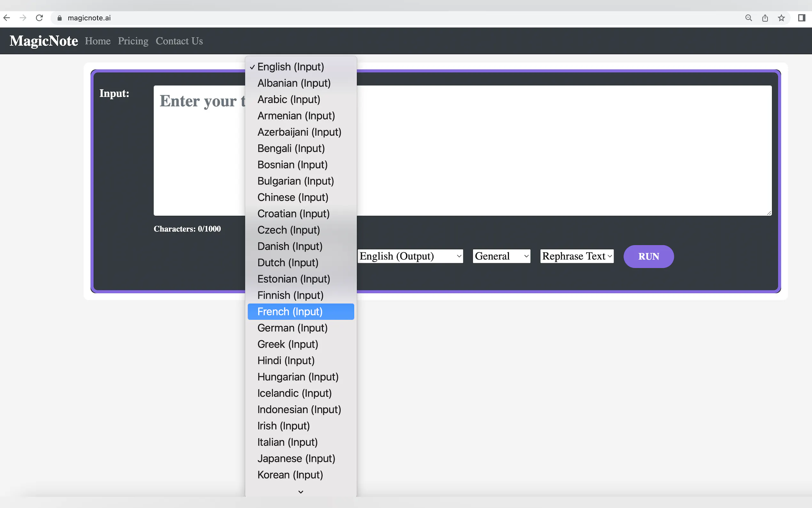Reload the page with refresh icon
This screenshot has width=812, height=508.
pos(39,18)
